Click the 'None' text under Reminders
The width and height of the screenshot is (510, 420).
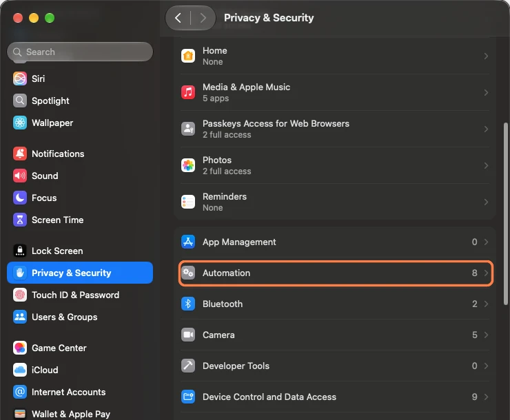point(213,208)
